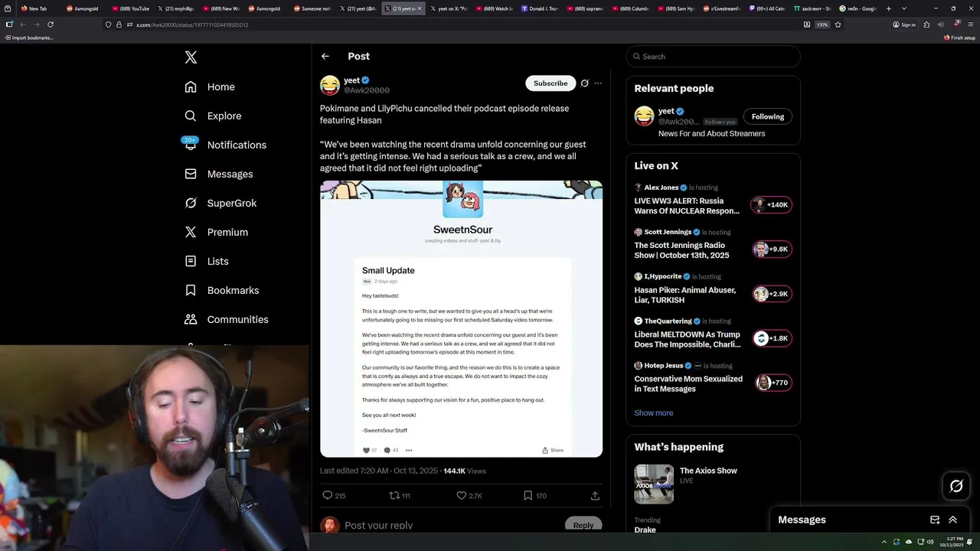This screenshot has width=980, height=551.
Task: Click the 144.1K Views count
Action: point(465,471)
